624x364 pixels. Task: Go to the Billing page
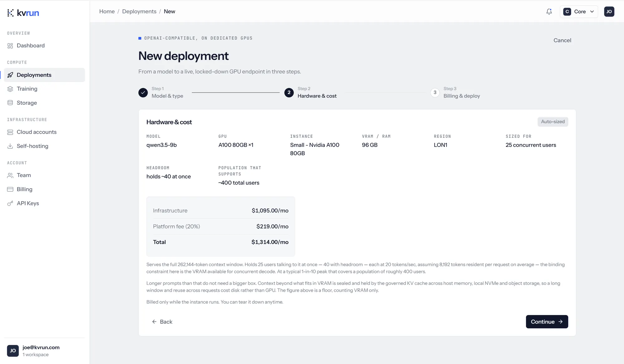pos(44,189)
